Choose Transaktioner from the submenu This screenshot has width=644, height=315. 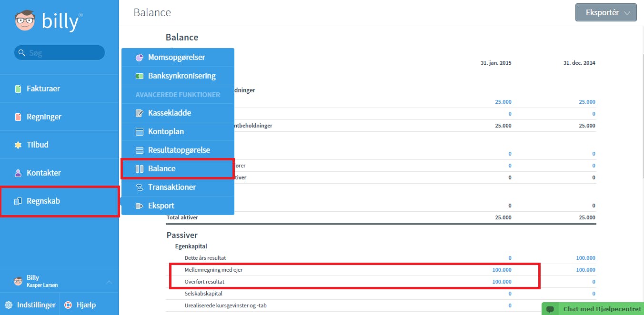[178, 187]
